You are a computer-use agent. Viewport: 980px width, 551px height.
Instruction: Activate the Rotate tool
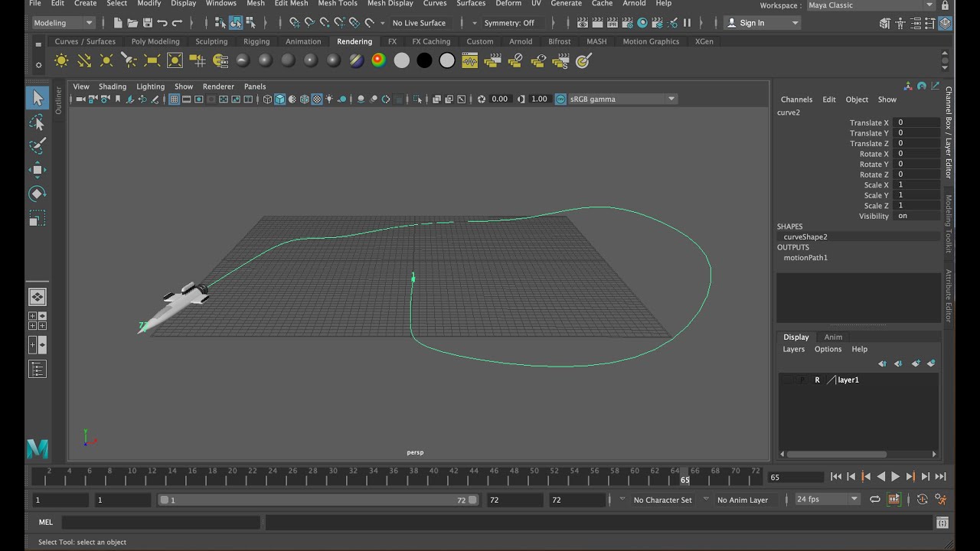(x=37, y=194)
